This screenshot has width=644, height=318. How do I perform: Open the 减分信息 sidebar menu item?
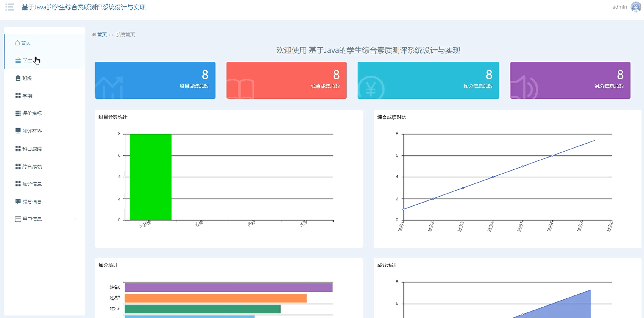click(x=45, y=201)
